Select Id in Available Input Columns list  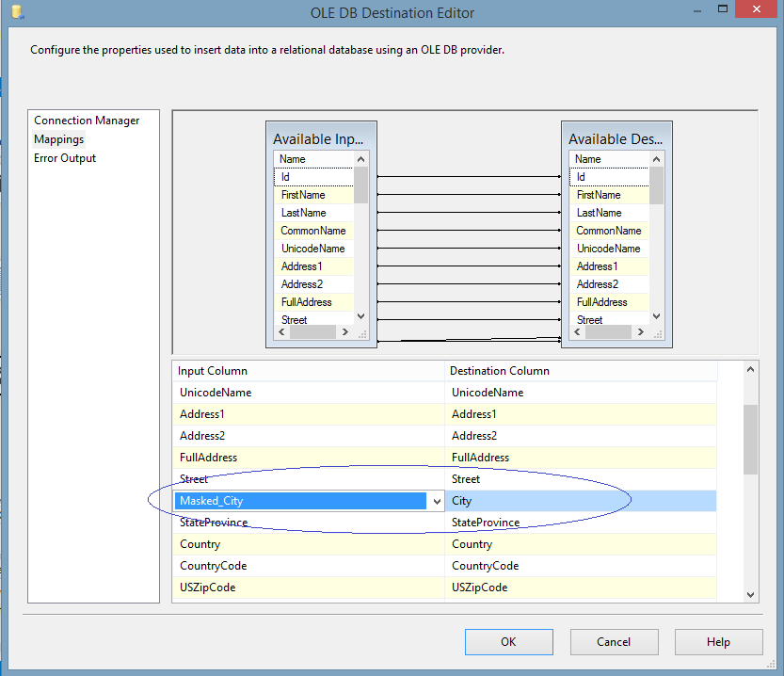pos(314,177)
